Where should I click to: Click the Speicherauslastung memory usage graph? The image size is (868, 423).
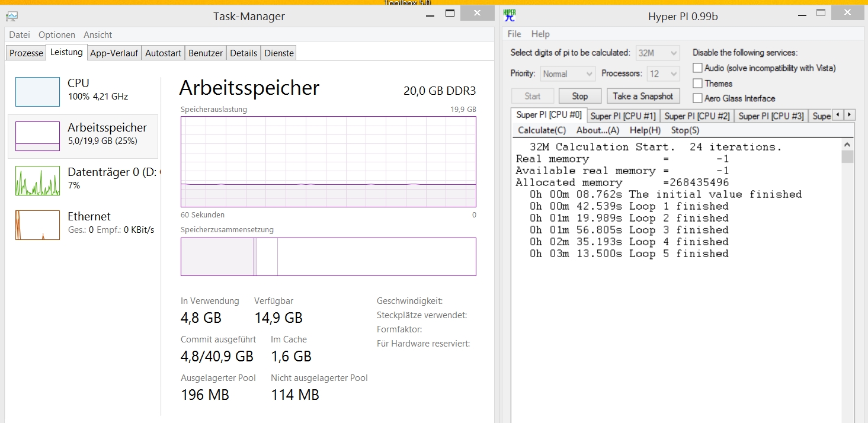[328, 162]
